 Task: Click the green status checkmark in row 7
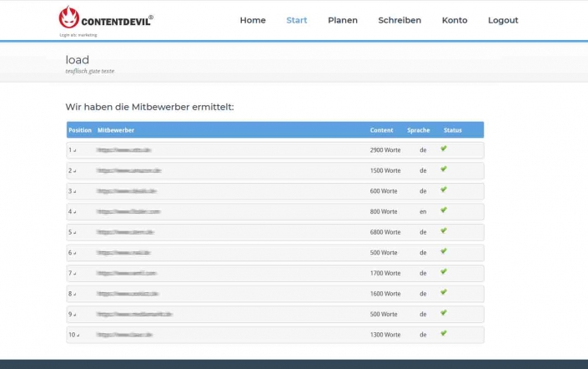(x=444, y=271)
